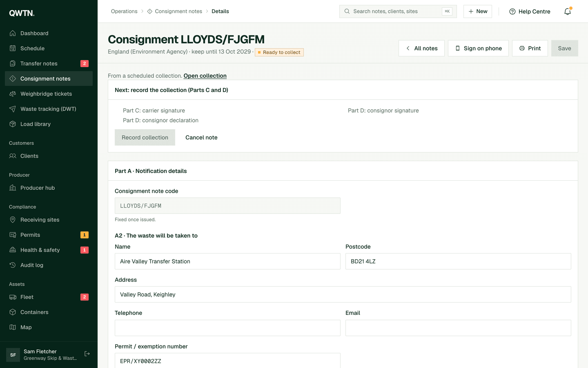
Task: Click the empty Email field
Action: coord(458,328)
